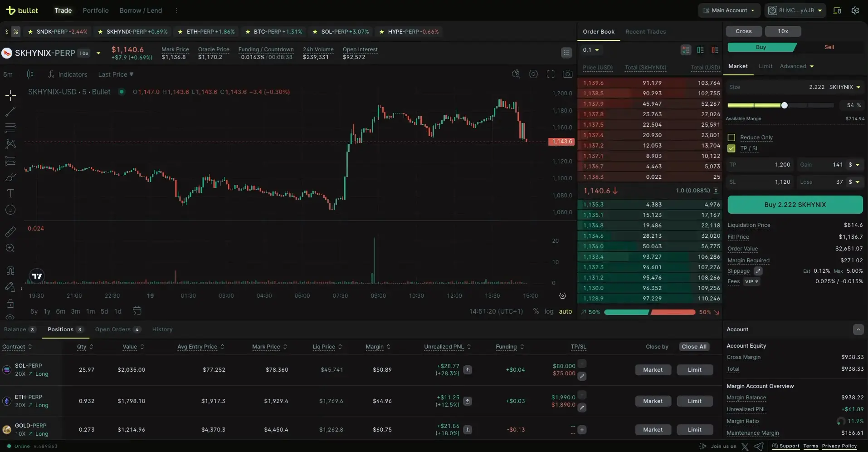This screenshot has width=868, height=452.
Task: Take a chart snapshot with camera icon
Action: tap(567, 74)
